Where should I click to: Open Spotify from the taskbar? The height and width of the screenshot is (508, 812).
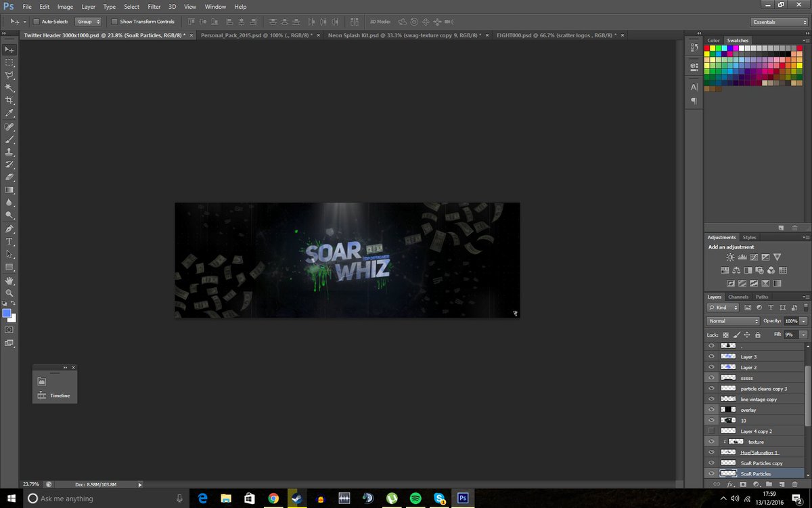[x=415, y=499]
